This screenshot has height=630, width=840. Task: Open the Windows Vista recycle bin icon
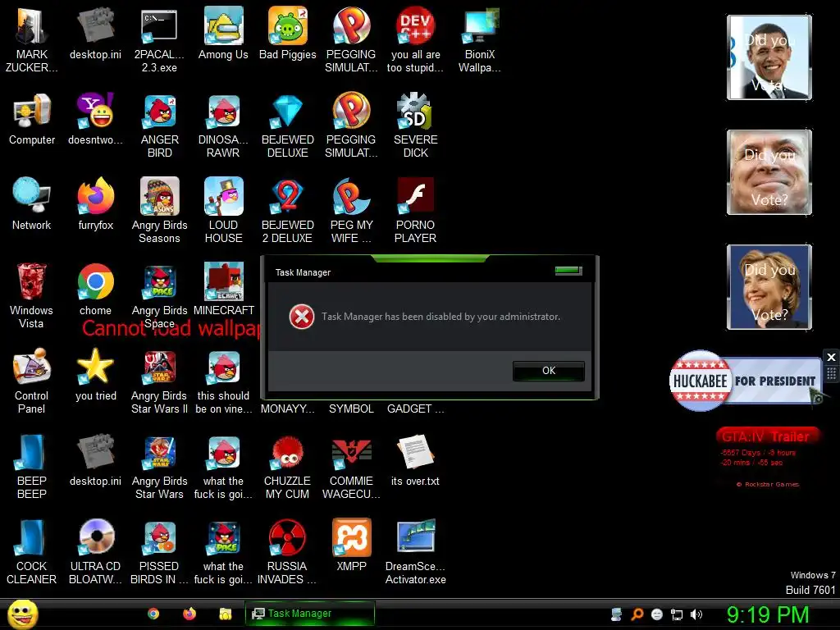tap(32, 295)
